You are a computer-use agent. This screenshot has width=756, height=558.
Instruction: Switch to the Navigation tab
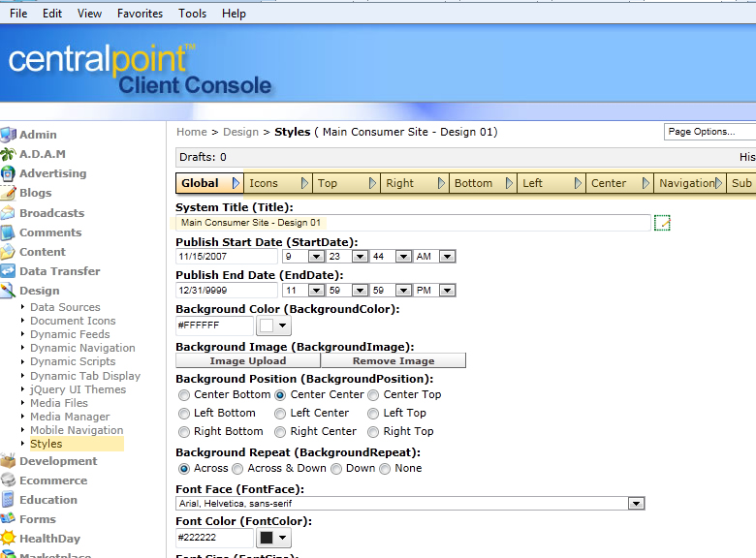click(x=686, y=183)
